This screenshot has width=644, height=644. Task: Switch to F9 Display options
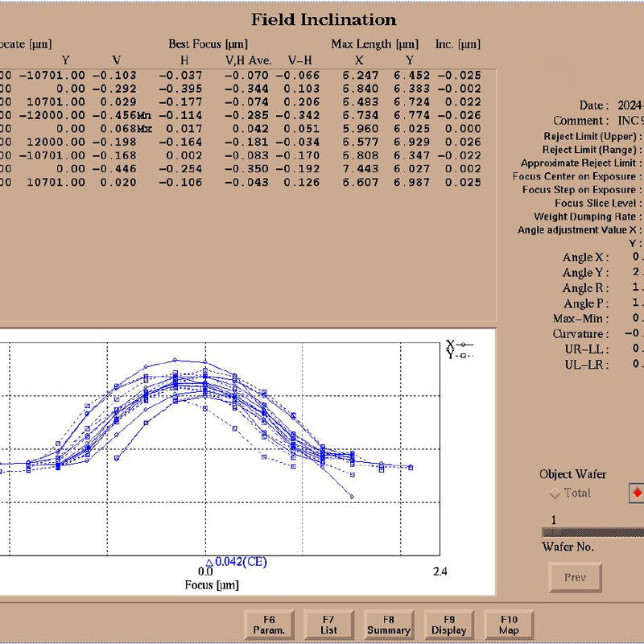[x=449, y=625]
